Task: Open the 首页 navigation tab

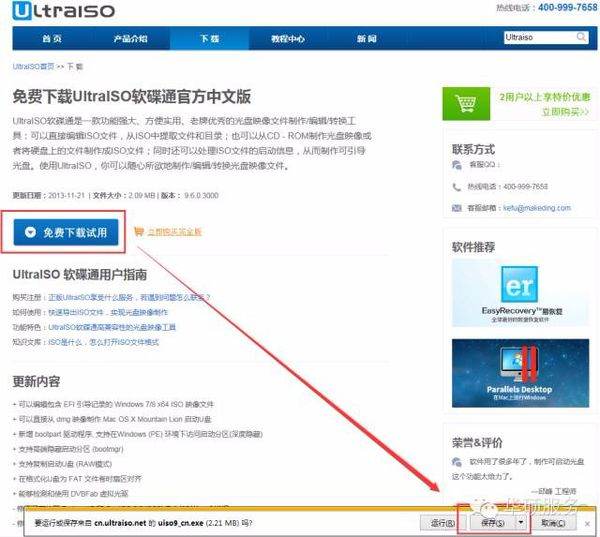Action: (x=52, y=39)
